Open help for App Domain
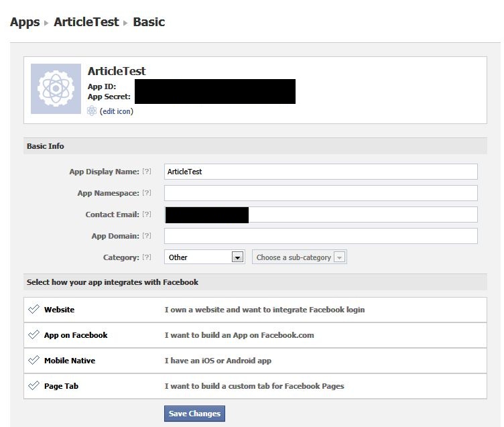The width and height of the screenshot is (504, 427). (147, 236)
